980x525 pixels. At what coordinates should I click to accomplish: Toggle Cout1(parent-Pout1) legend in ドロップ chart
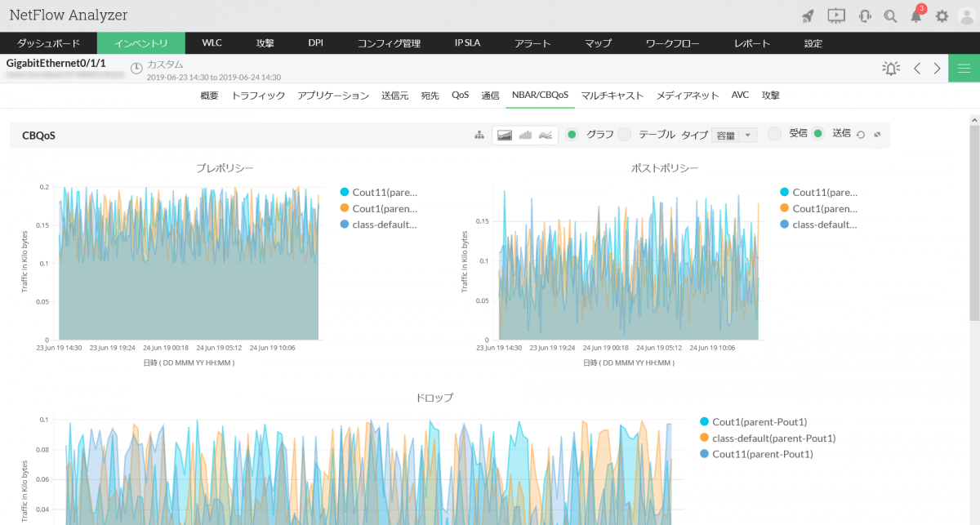[759, 422]
